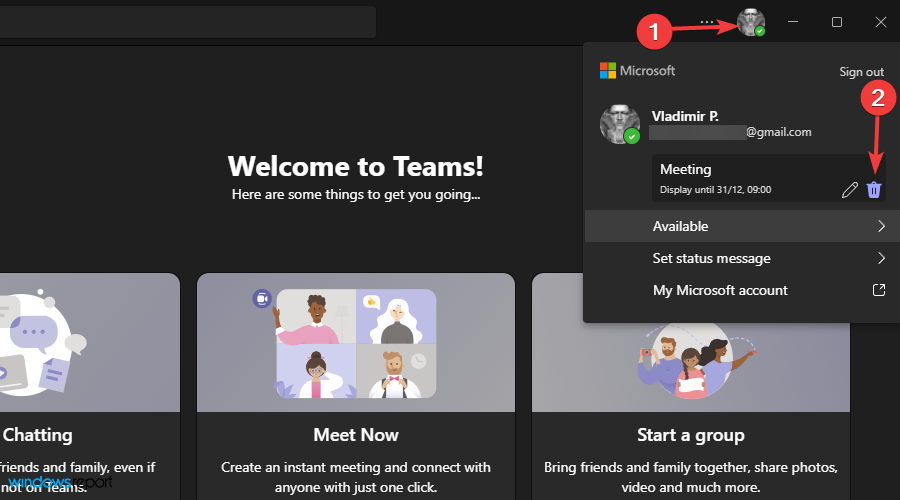Maximize the Teams window
Viewport: 900px width, 500px height.
[837, 22]
